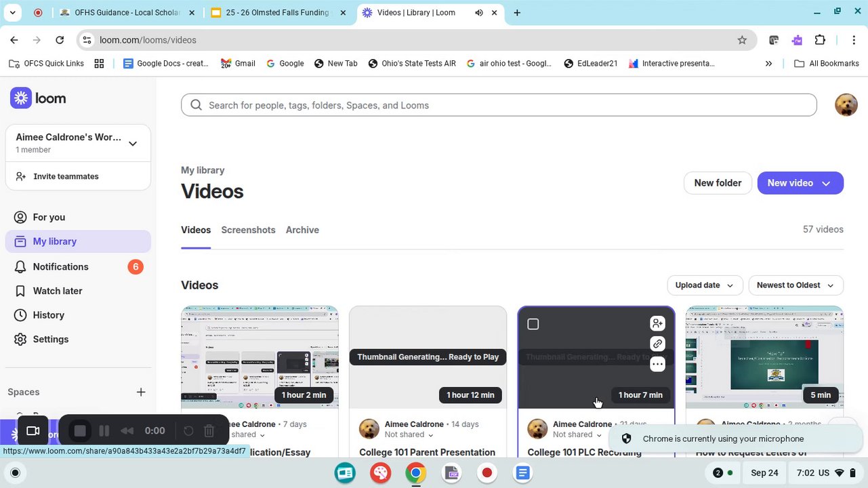Open Google Docs from the shelf
This screenshot has height=488, width=868.
click(522, 473)
